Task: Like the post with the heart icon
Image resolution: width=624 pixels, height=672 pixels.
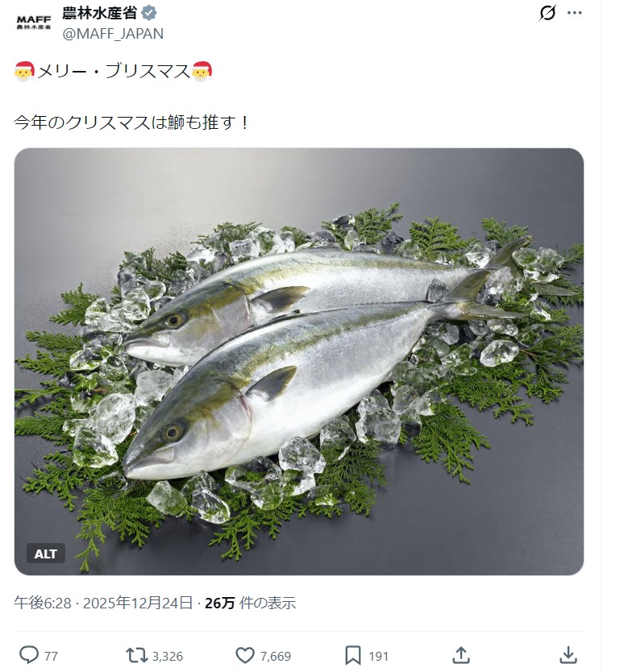Action: 245,655
